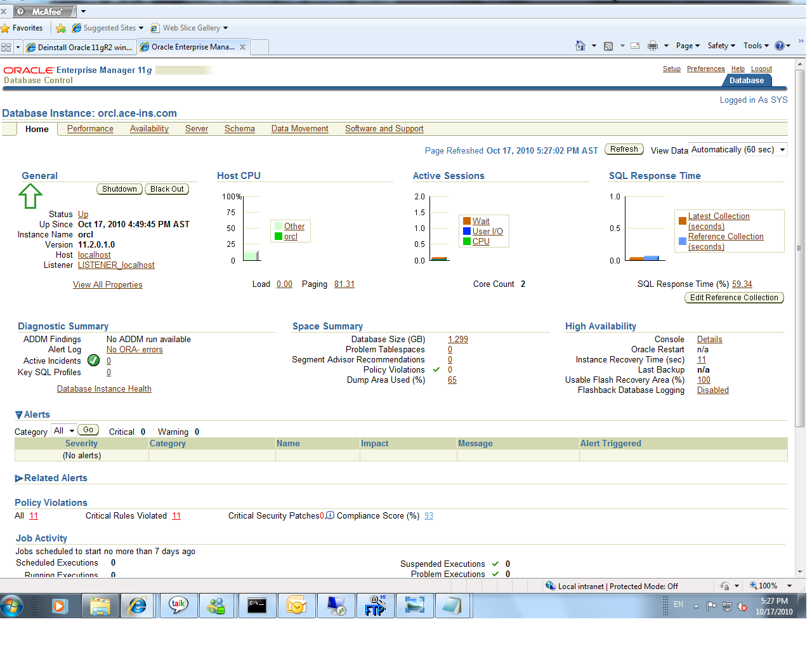This screenshot has height=650, width=812.
Task: Open the Alerts Category dropdown
Action: point(63,430)
